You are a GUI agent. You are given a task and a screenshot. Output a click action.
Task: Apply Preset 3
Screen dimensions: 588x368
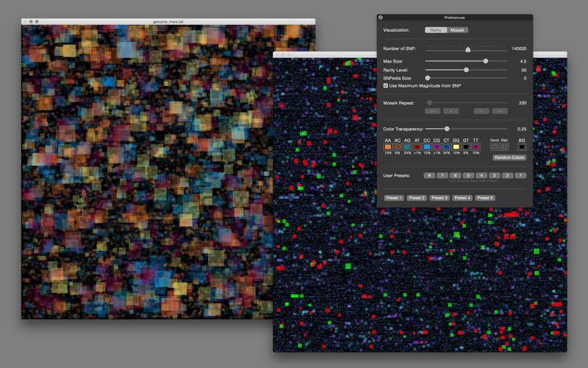pos(440,198)
